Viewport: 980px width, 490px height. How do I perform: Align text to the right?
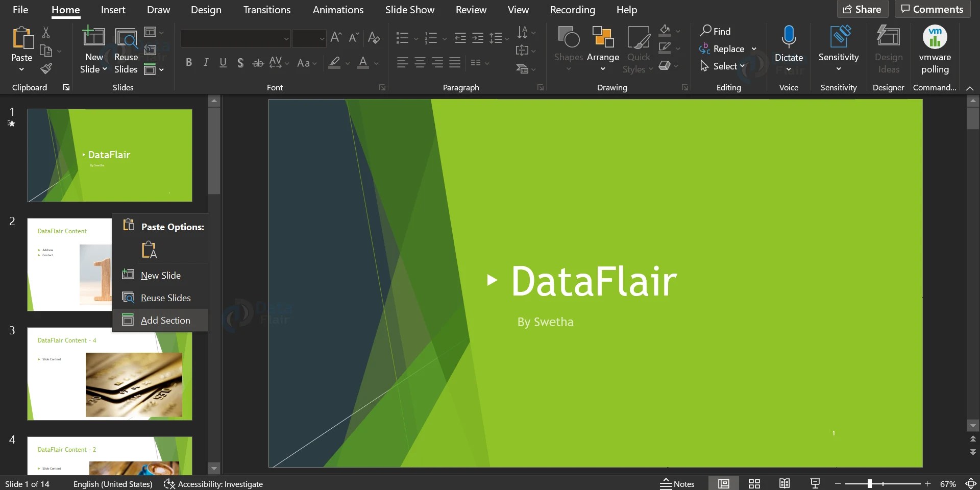[437, 63]
